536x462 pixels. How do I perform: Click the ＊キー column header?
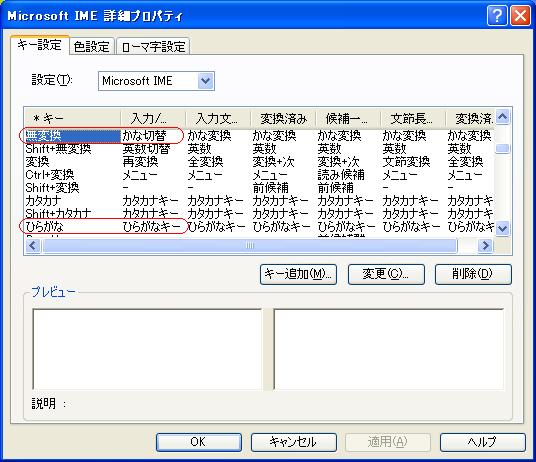point(72,119)
